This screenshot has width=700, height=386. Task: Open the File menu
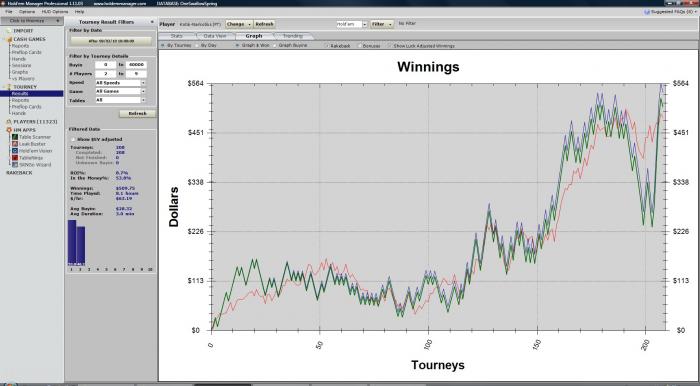coord(9,12)
